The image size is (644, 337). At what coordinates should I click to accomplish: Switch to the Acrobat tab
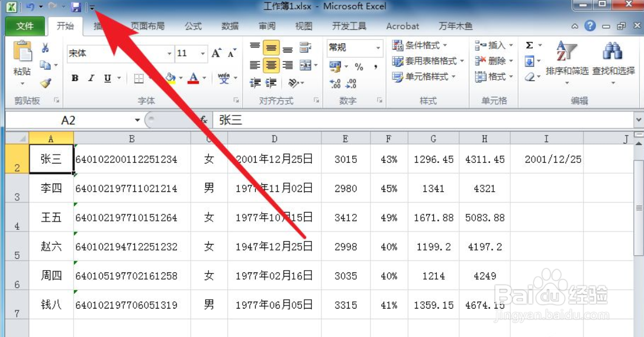pos(402,26)
